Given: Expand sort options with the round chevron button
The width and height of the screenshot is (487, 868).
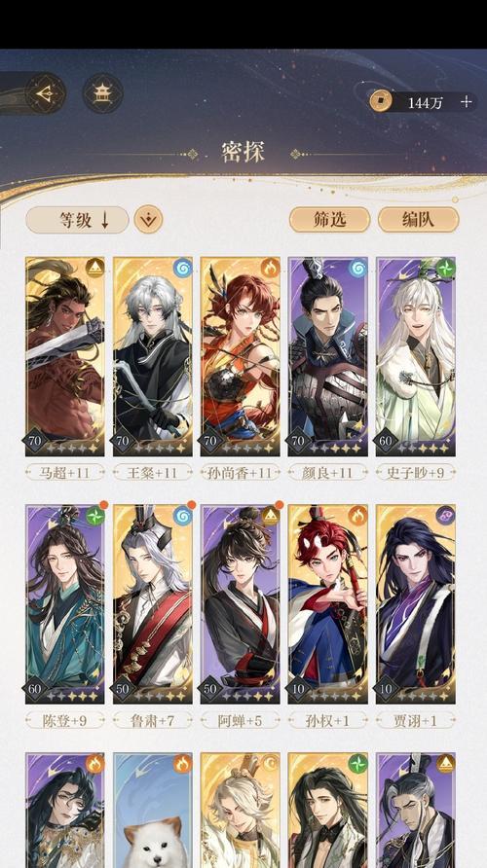Looking at the screenshot, I should pyautogui.click(x=148, y=220).
